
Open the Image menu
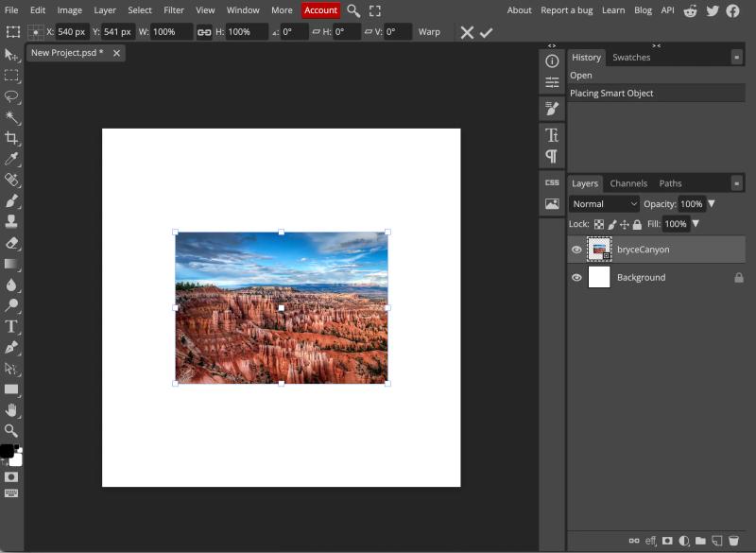point(69,10)
